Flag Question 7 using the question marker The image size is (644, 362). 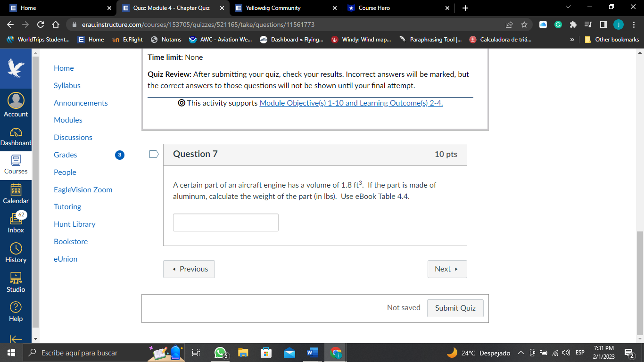coord(153,154)
